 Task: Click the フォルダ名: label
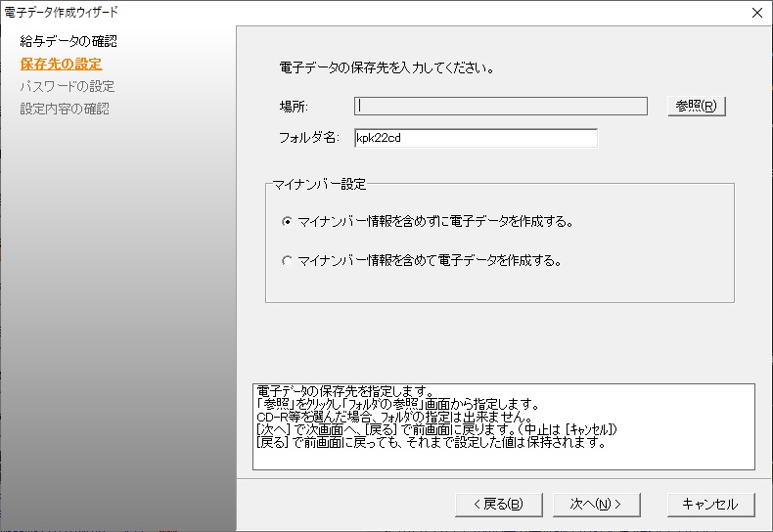click(309, 138)
